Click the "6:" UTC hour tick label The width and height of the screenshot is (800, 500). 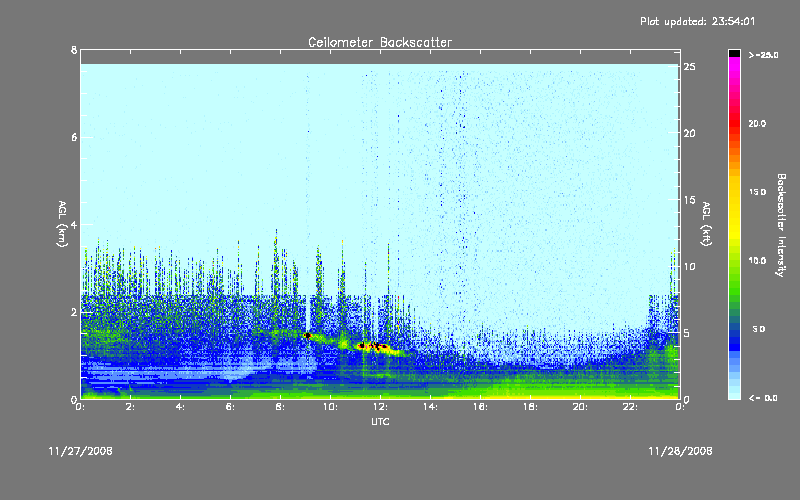tap(230, 407)
